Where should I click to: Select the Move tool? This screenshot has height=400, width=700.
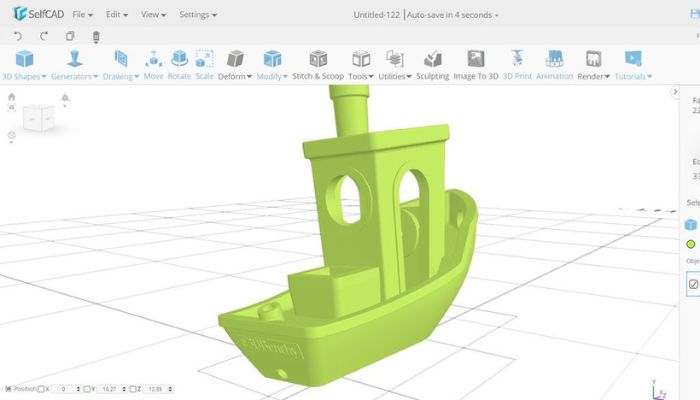pos(154,65)
